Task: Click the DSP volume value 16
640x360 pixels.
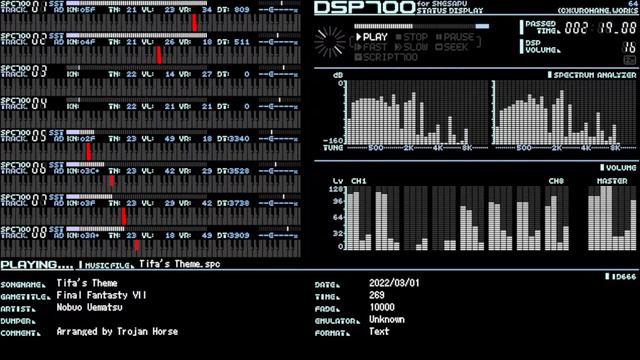Action: pyautogui.click(x=629, y=47)
